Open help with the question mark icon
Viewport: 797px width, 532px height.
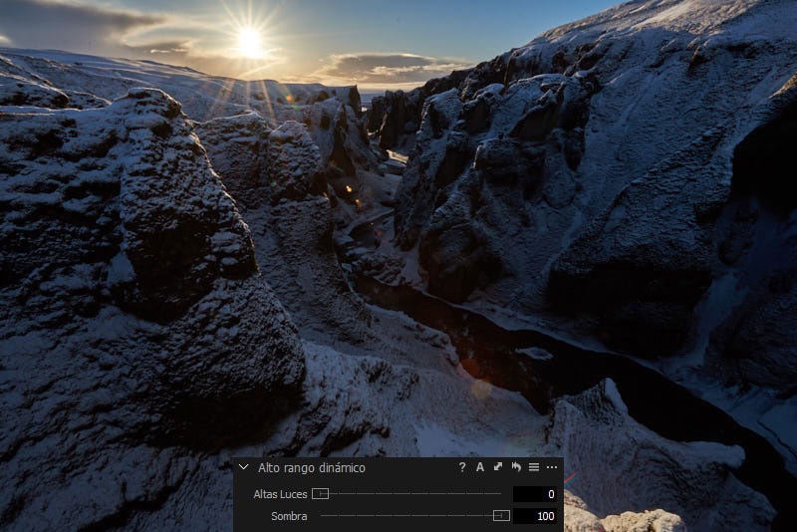click(x=462, y=467)
